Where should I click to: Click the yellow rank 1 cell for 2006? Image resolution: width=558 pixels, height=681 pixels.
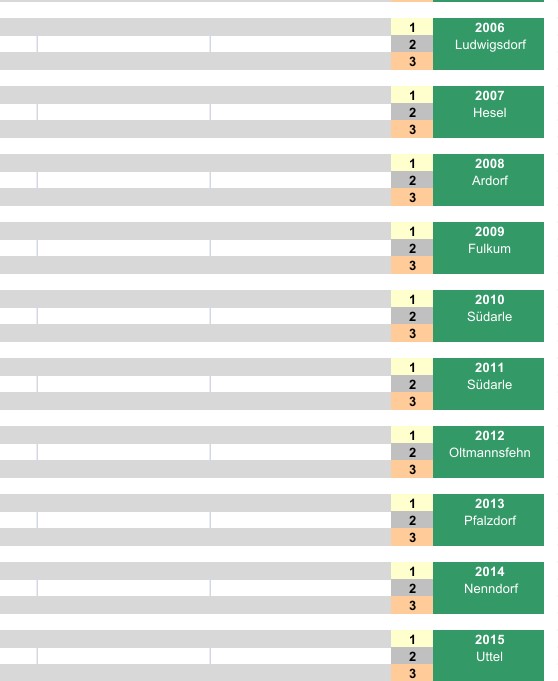tap(412, 27)
